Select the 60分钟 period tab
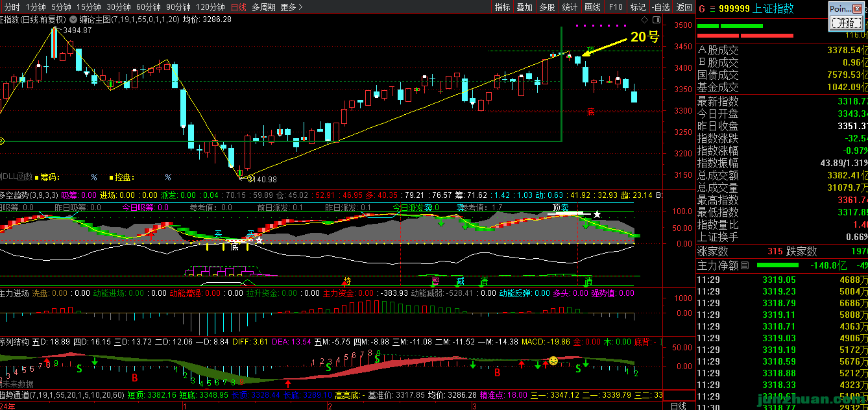868x410 pixels. [149, 7]
